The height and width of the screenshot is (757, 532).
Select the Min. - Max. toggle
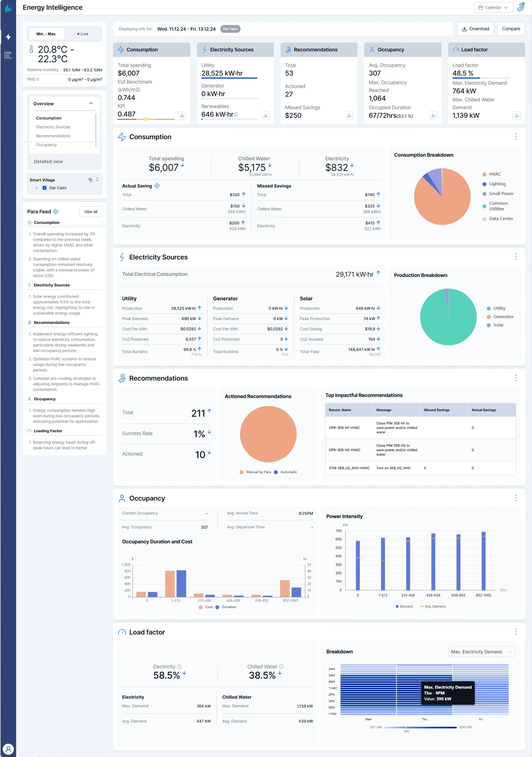pos(46,34)
